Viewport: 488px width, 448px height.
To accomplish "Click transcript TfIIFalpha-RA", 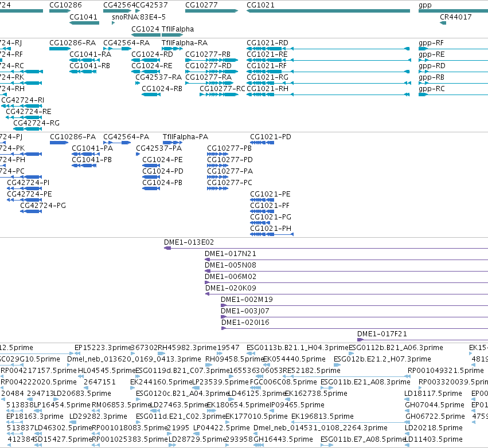I will pyautogui.click(x=185, y=43).
